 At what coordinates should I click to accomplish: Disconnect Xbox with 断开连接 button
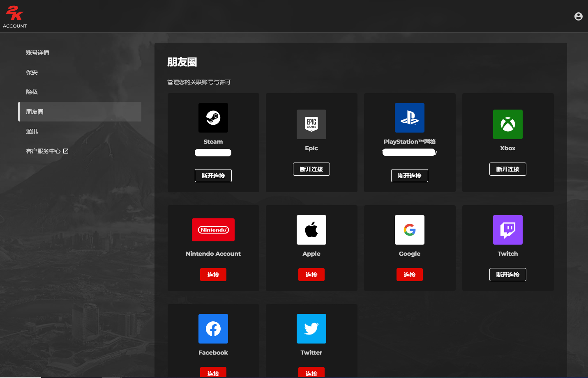[x=508, y=169]
